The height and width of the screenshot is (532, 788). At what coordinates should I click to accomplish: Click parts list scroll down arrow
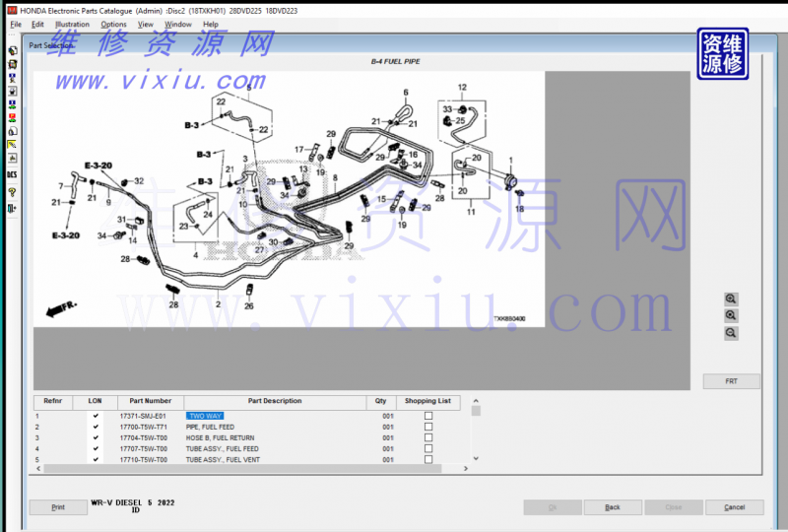pyautogui.click(x=476, y=458)
